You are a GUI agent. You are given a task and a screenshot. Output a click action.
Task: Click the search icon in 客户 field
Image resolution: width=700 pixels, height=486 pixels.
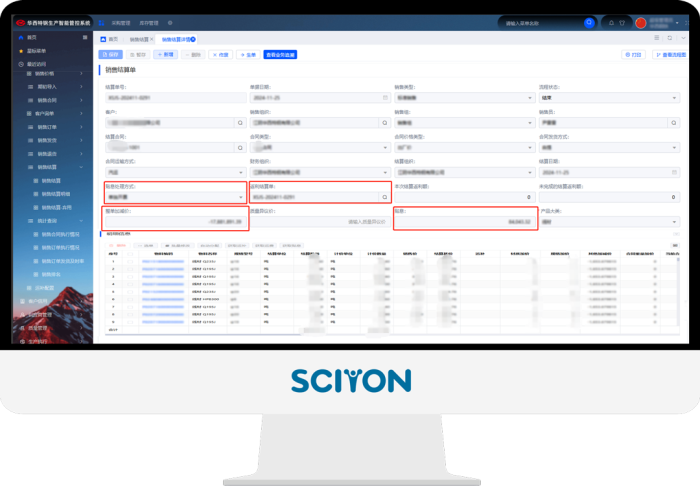(240, 122)
